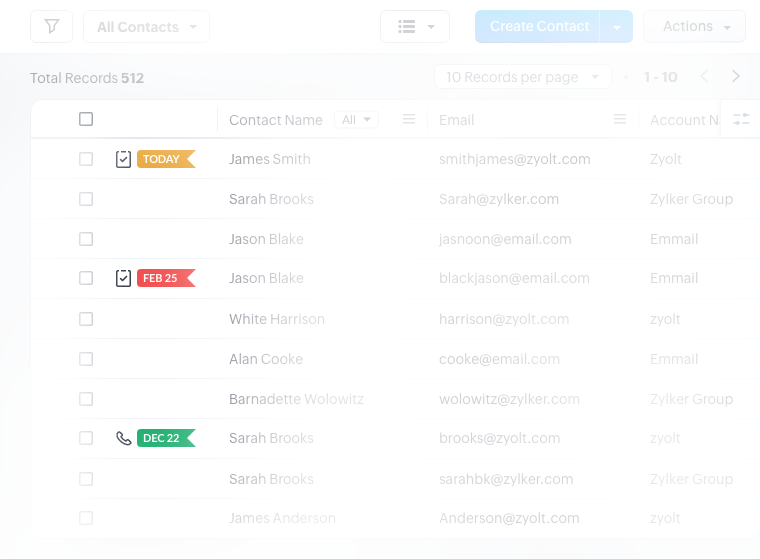Open the Barnadette Wolowitz contact
This screenshot has height=559, width=760.
coord(296,399)
